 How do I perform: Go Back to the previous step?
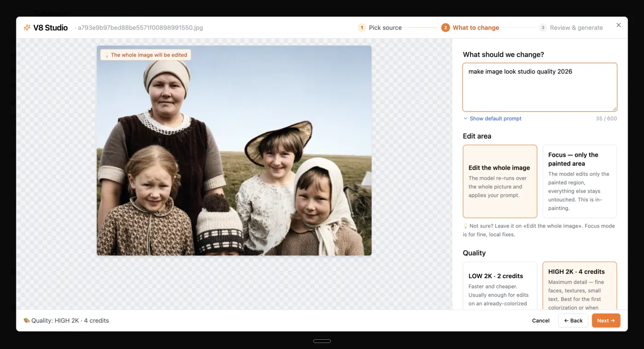573,320
